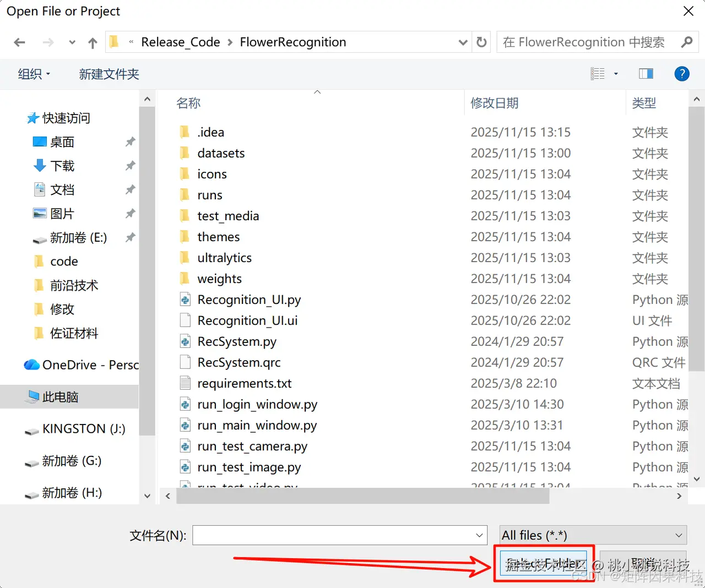705x588 pixels.
Task: Create folder with 新建文件夹
Action: click(109, 74)
